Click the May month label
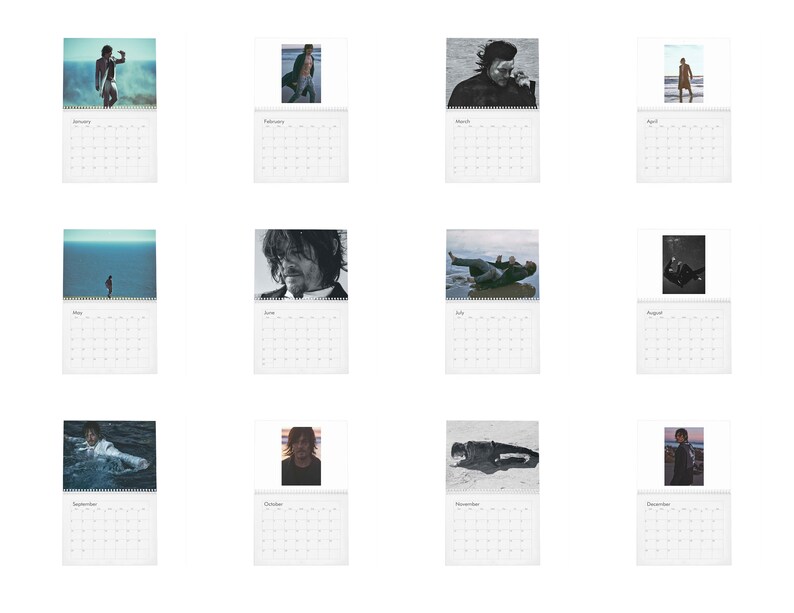 (x=77, y=313)
